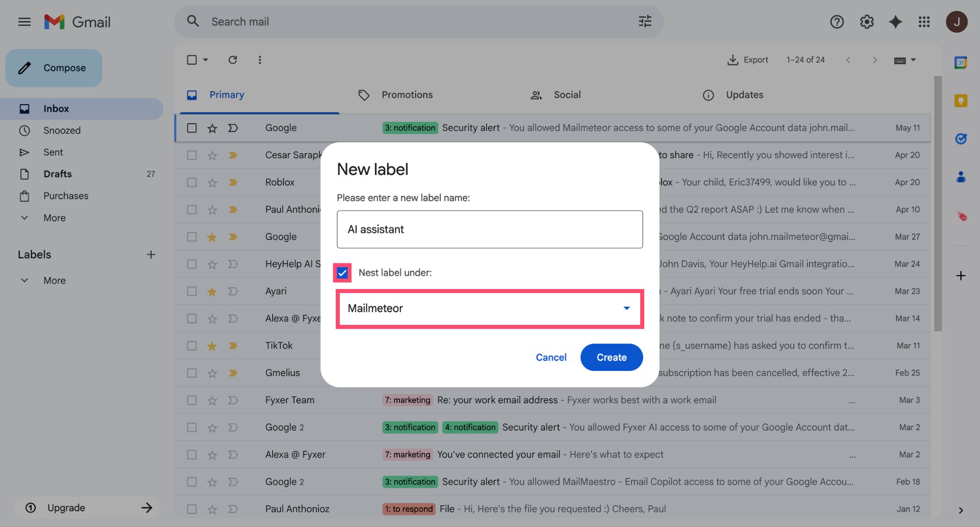The height and width of the screenshot is (527, 980).
Task: Mark Fyxer Team email as important
Action: (x=233, y=400)
